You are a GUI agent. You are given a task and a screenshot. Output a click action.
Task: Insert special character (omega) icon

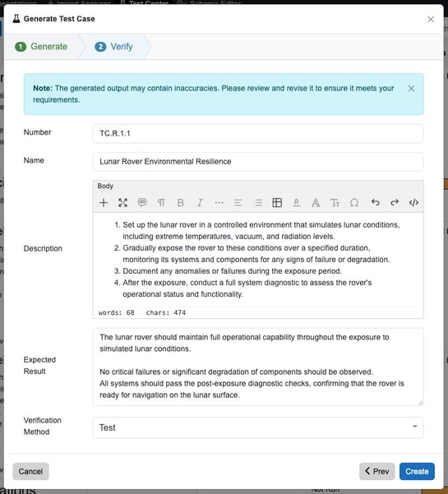pos(354,202)
